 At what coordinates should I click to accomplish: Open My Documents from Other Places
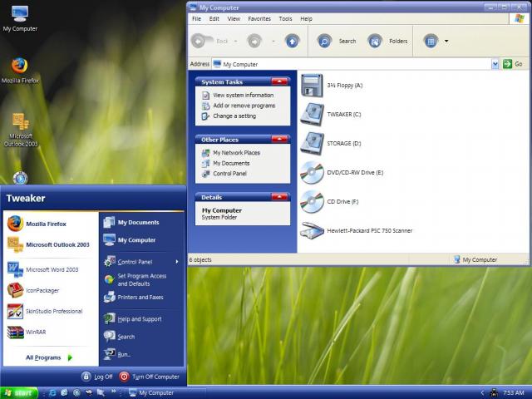pyautogui.click(x=231, y=163)
